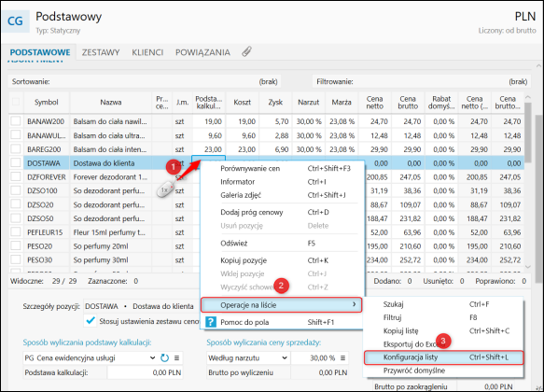Expand the Operacje na liście submenu
The width and height of the screenshot is (544, 392).
click(282, 305)
